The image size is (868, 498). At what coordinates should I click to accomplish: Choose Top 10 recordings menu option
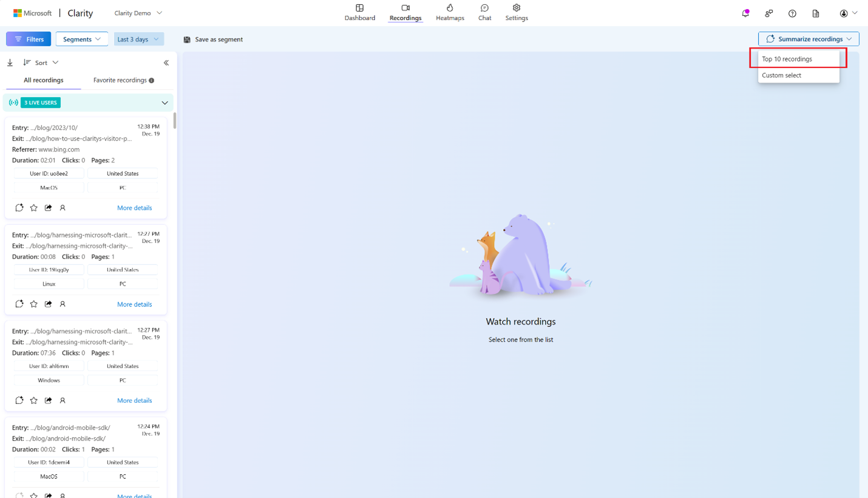799,59
